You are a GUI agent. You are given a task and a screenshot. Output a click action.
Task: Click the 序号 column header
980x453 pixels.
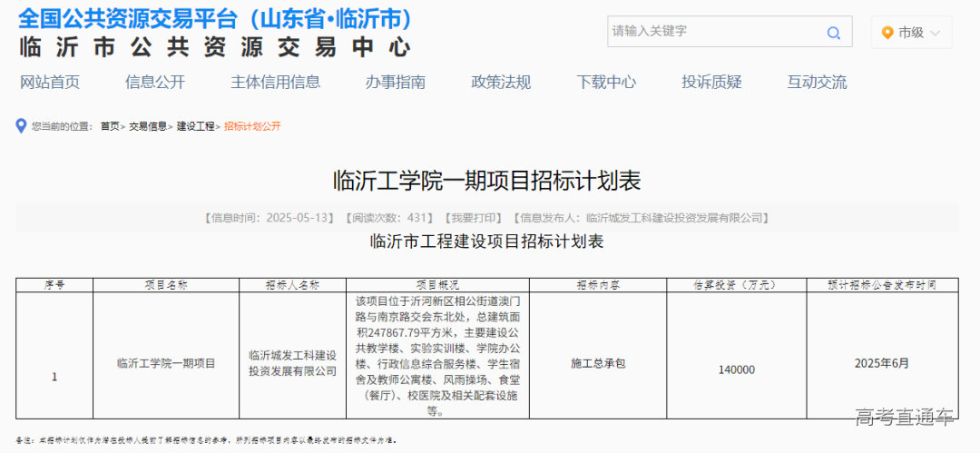[x=54, y=285]
